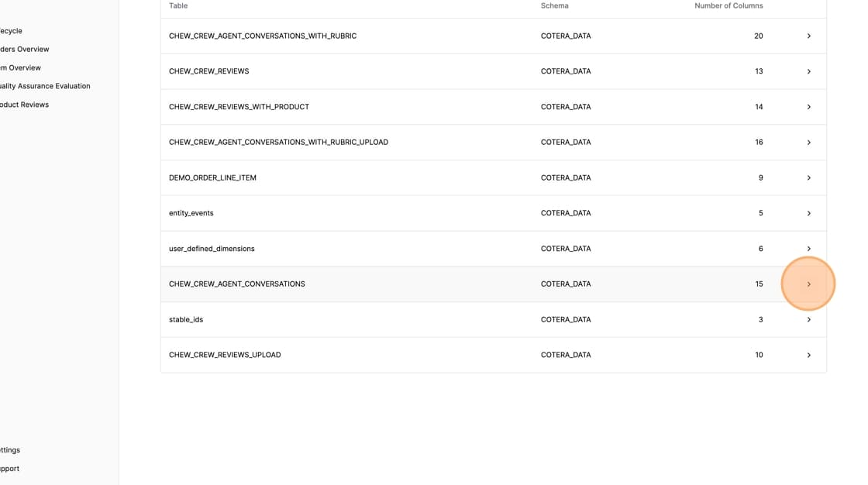The image size is (868, 485).
Task: Click highlighted chevron for CHEW_CREW_AGENT_CONVERSATIONS
Action: [808, 284]
